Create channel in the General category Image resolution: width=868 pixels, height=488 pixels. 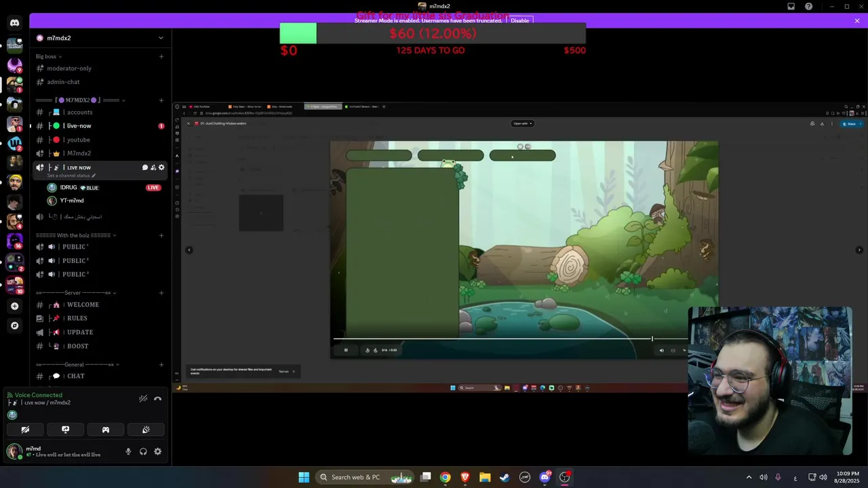tap(161, 365)
